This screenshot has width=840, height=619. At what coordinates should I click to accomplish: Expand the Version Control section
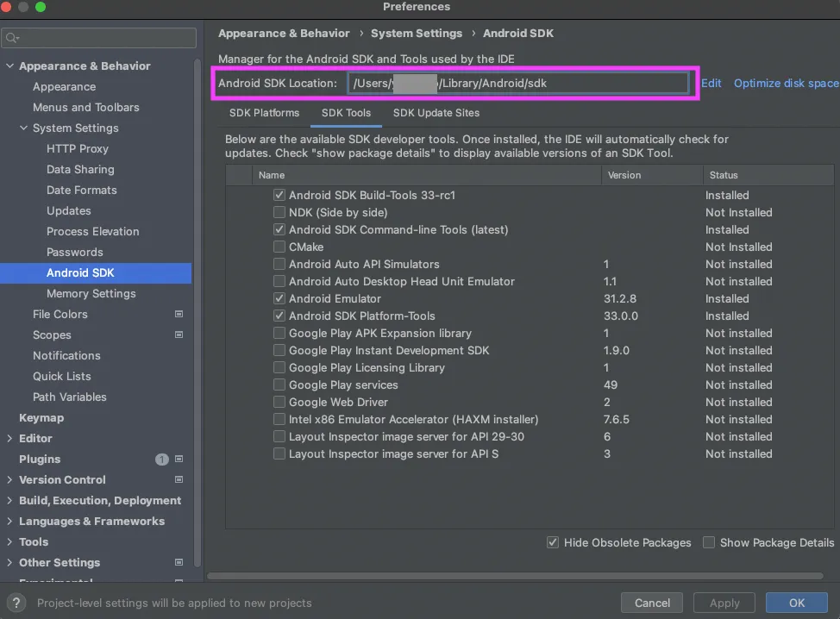[9, 480]
